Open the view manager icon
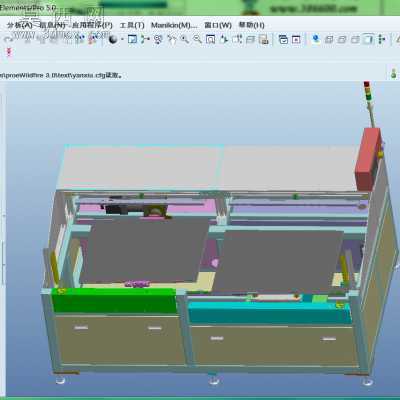Viewport: 400px width, 400px height. pos(264,40)
